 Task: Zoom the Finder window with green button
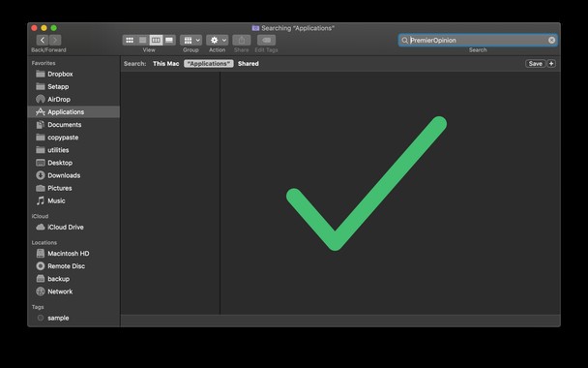tap(53, 28)
